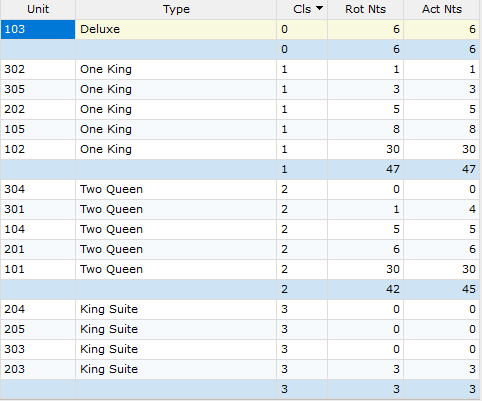Select unit 302 in the list
Image resolution: width=482 pixels, height=401 pixels.
point(38,69)
